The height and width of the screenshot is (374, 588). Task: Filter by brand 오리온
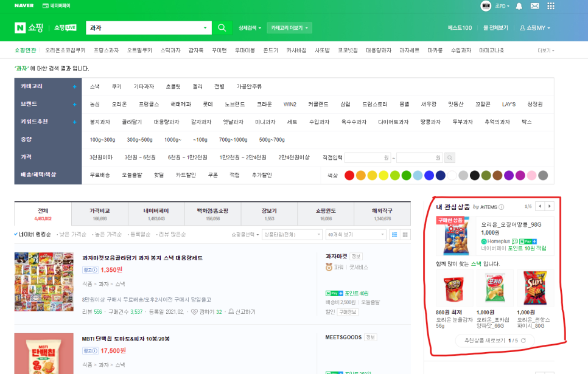coord(119,104)
